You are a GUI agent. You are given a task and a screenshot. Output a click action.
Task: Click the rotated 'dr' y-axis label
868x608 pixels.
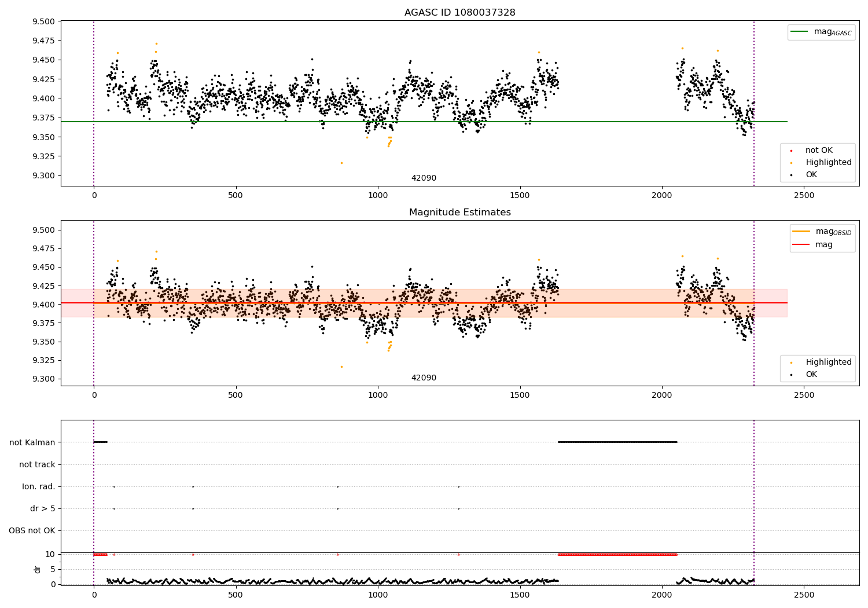[x=38, y=569]
